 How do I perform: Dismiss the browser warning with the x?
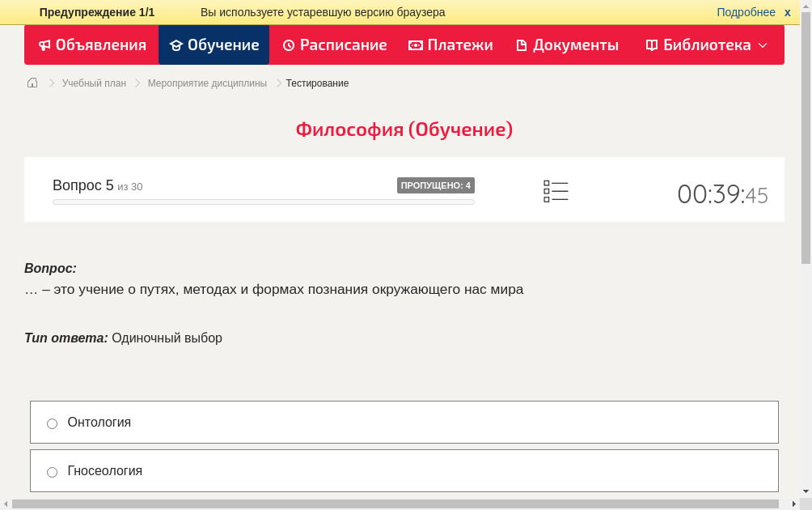tap(787, 11)
